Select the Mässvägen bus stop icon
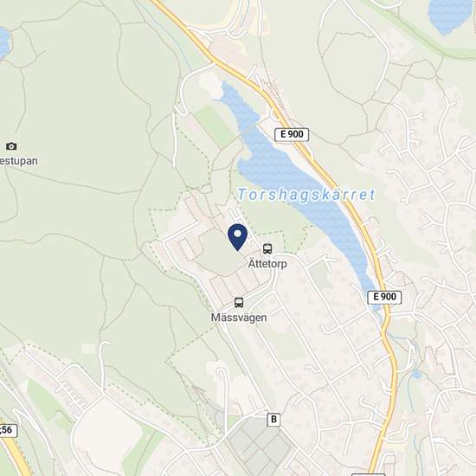Screen dimensions: 476x476 click(239, 303)
